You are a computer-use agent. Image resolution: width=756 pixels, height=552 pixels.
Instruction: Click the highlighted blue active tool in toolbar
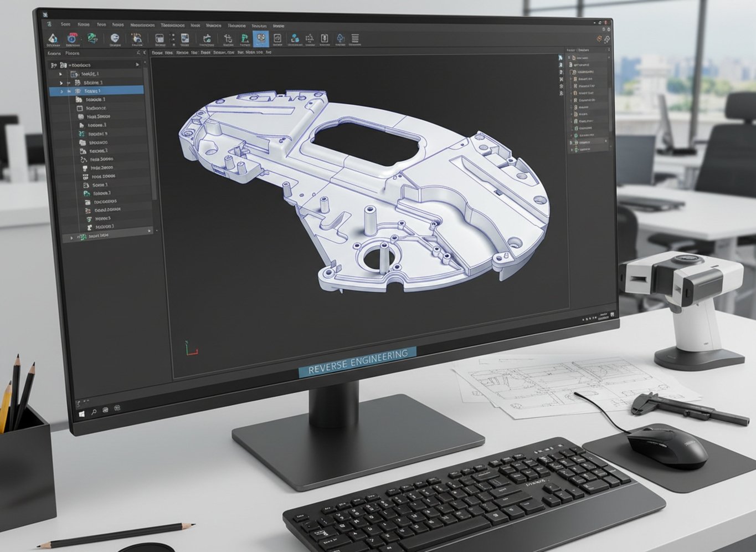pyautogui.click(x=260, y=39)
